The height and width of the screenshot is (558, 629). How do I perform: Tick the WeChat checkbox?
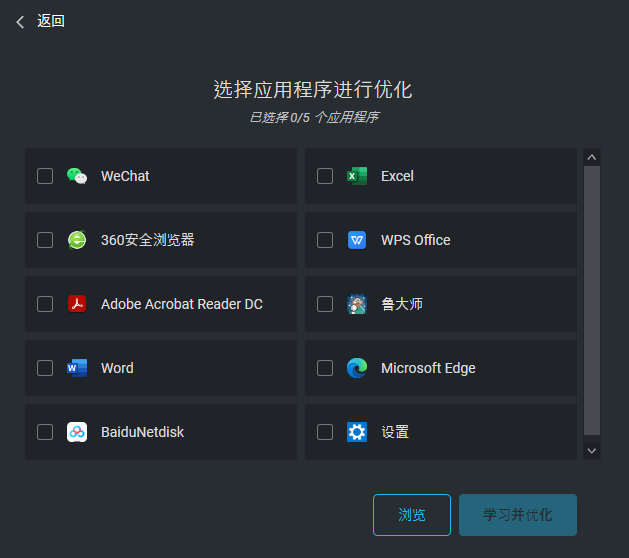point(45,176)
